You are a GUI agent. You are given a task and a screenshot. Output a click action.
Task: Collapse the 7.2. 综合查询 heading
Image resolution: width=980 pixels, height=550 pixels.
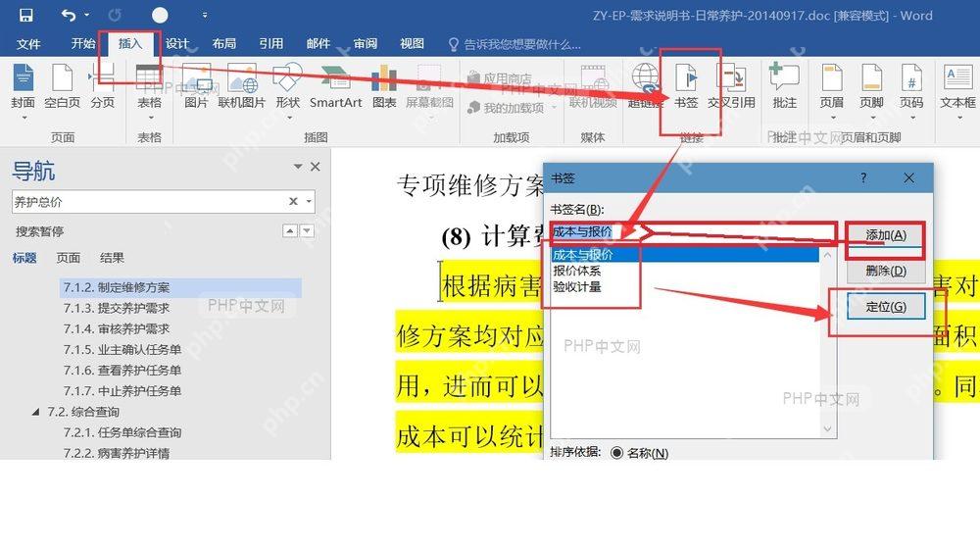pyautogui.click(x=35, y=412)
